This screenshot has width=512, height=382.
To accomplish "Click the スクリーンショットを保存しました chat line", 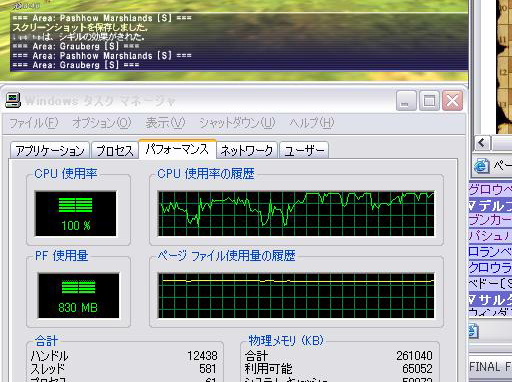I will click(80, 27).
